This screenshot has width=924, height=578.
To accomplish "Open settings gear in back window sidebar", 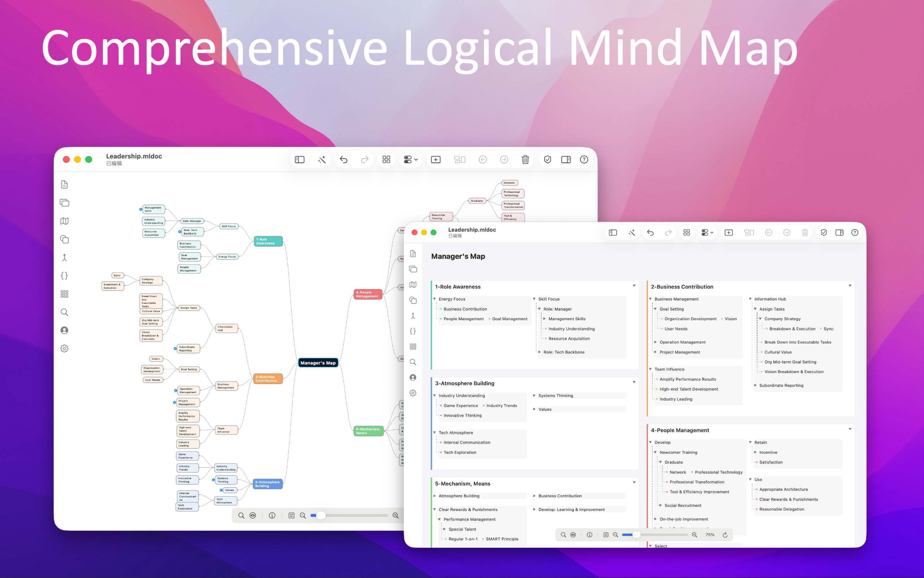I will pos(65,349).
